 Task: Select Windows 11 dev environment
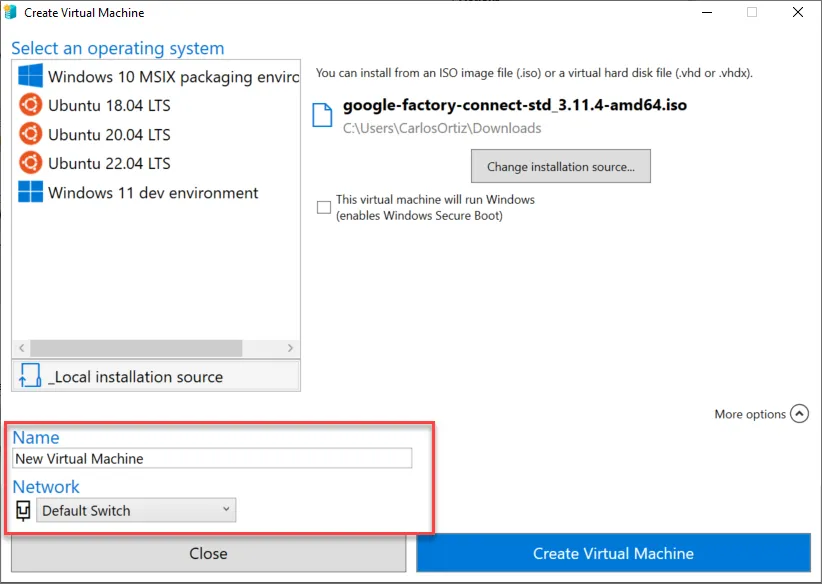(156, 192)
